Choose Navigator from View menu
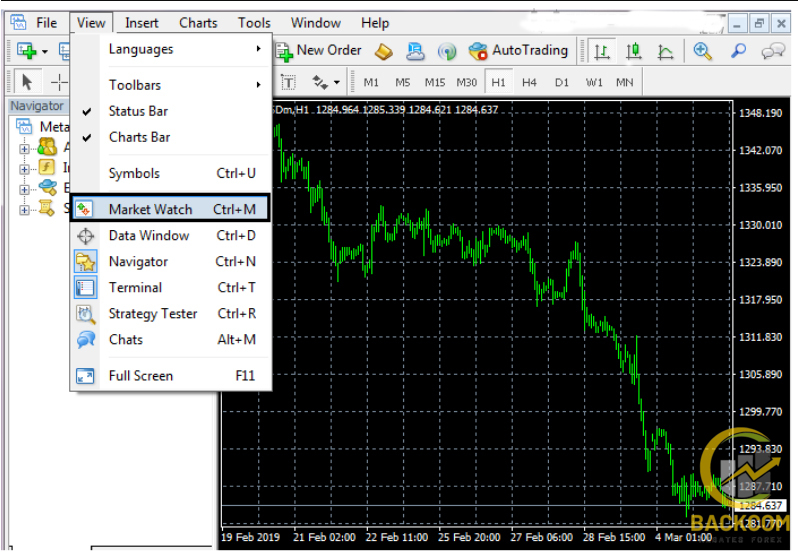 tap(170, 262)
